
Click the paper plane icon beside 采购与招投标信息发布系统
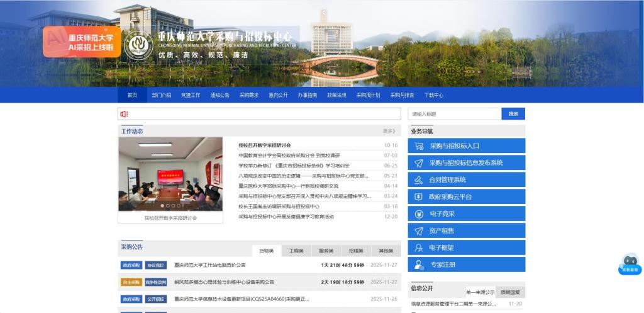419,163
